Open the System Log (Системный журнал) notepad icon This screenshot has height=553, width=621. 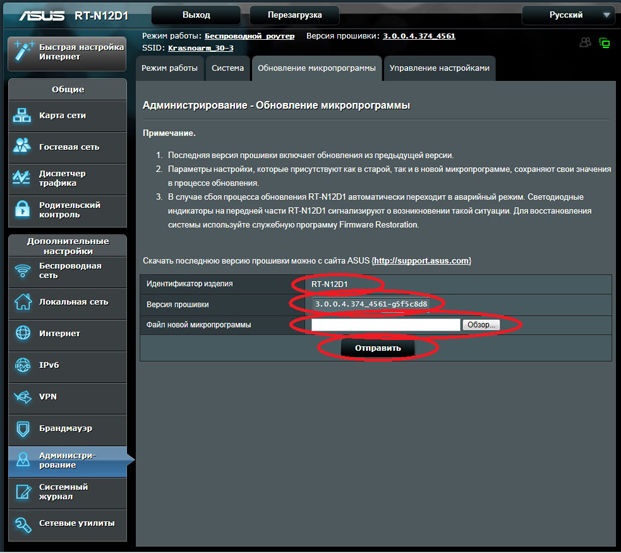point(23,492)
